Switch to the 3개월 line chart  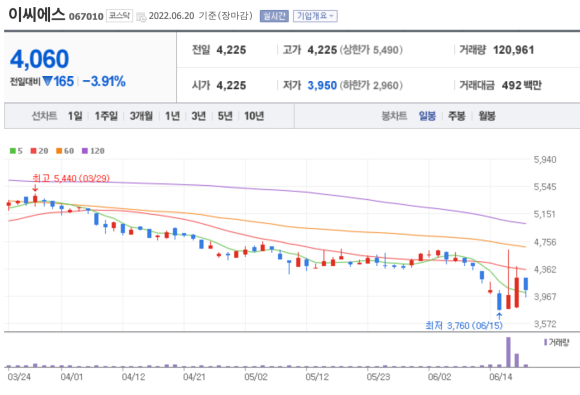click(141, 116)
